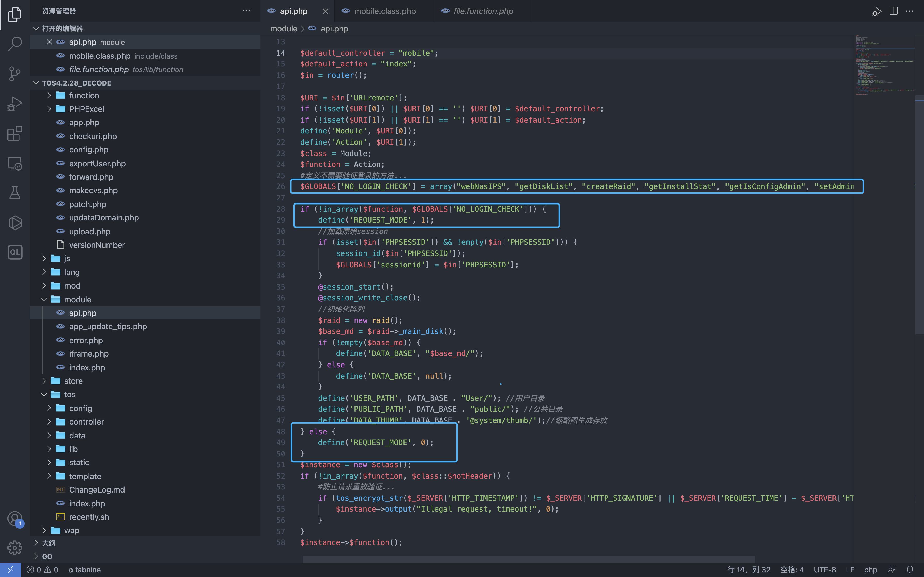Click the notifications bell in status bar
This screenshot has width=924, height=577.
point(910,569)
